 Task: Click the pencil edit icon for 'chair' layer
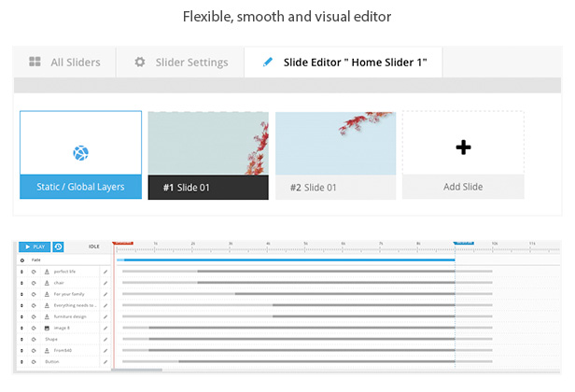pos(105,283)
